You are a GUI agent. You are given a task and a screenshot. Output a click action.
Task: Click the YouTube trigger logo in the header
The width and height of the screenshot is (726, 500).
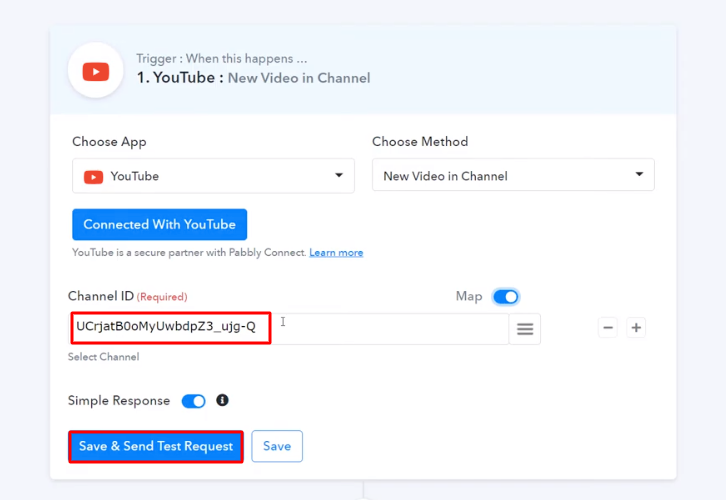click(x=96, y=71)
